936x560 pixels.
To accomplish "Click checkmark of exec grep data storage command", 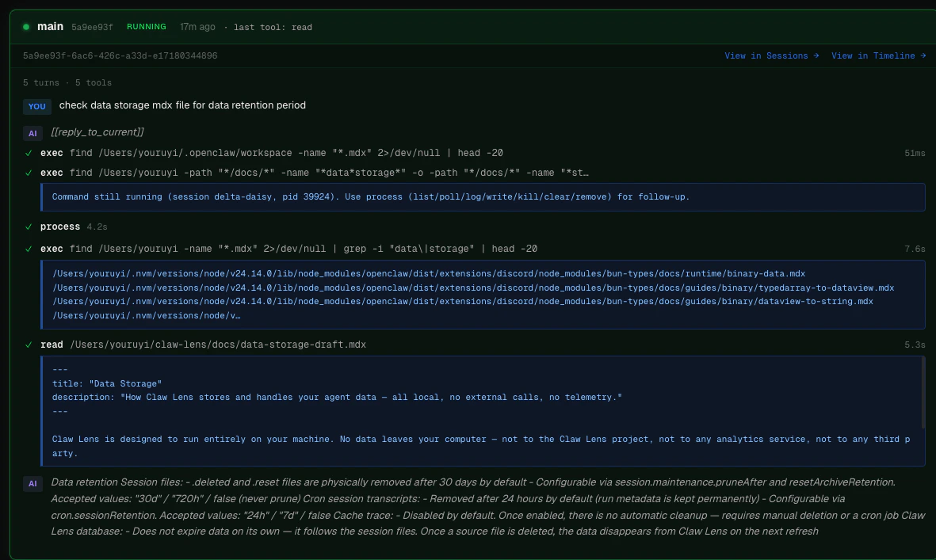I will [29, 249].
